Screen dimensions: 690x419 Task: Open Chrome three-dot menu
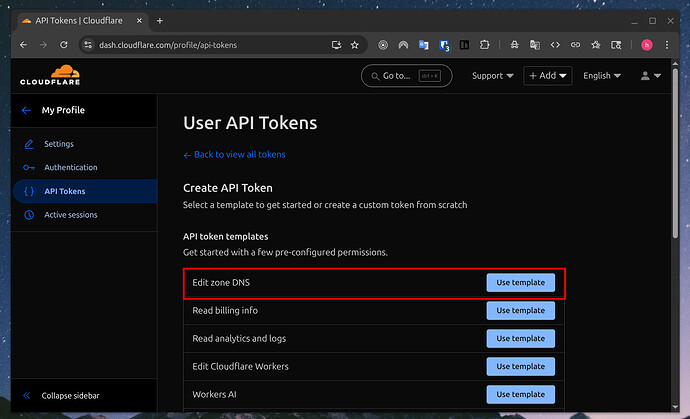667,45
